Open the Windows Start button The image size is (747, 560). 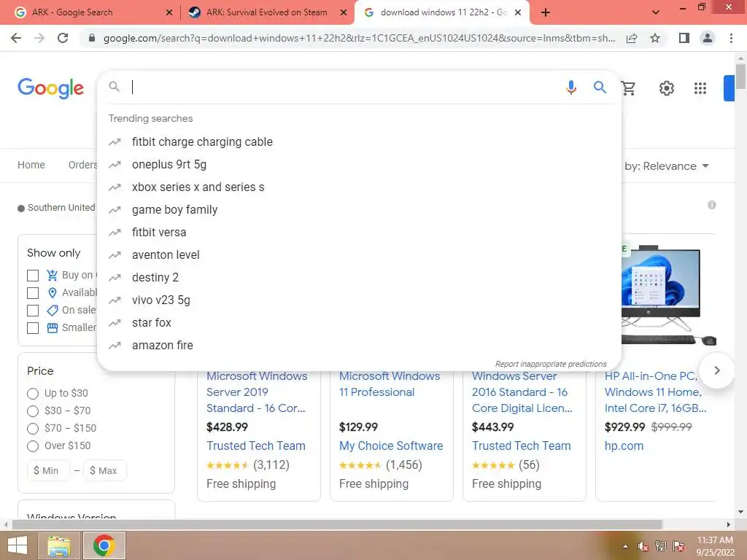(x=18, y=545)
